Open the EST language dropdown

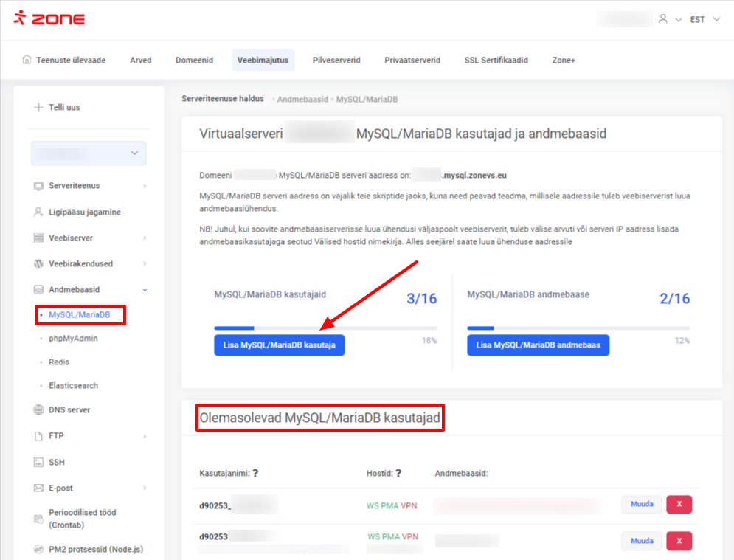[704, 19]
